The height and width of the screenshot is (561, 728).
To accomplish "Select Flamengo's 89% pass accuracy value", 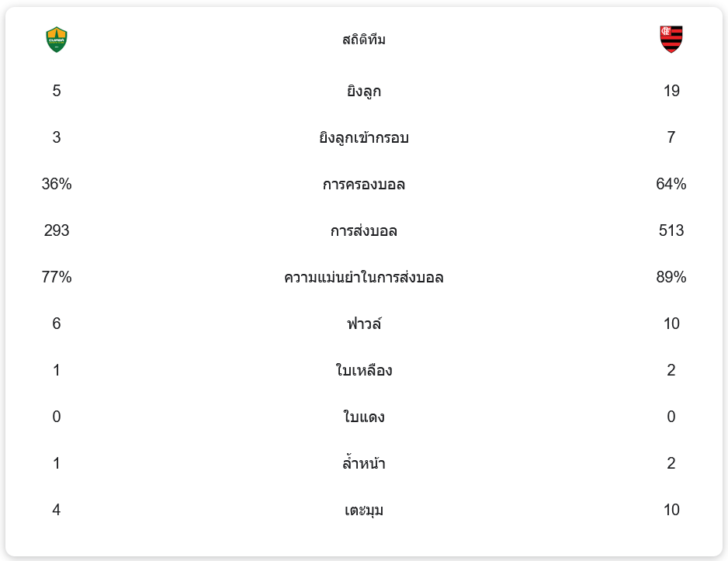I will [671, 277].
